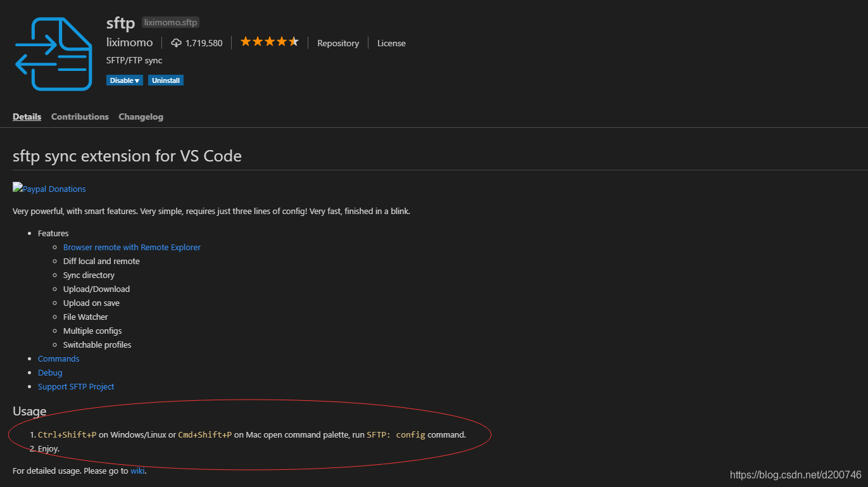Open the License link
This screenshot has height=487, width=868.
pyautogui.click(x=391, y=43)
